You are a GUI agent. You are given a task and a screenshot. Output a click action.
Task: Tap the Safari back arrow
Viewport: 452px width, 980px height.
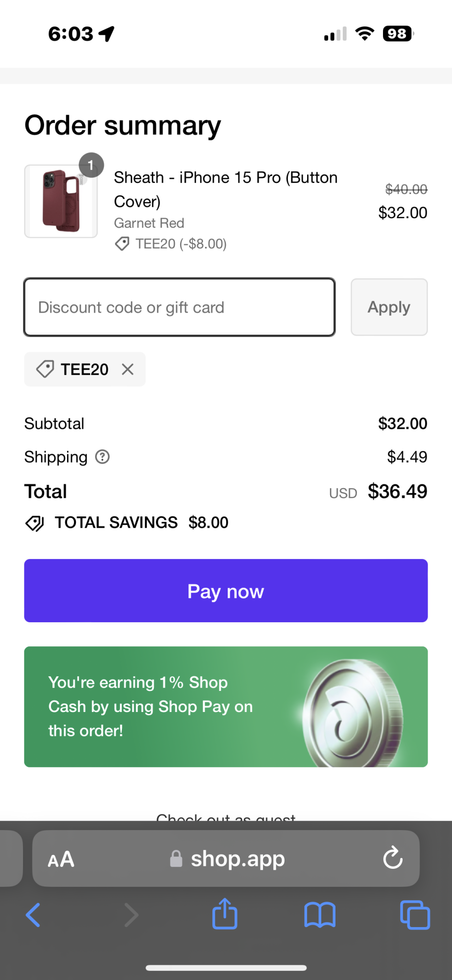click(x=33, y=914)
